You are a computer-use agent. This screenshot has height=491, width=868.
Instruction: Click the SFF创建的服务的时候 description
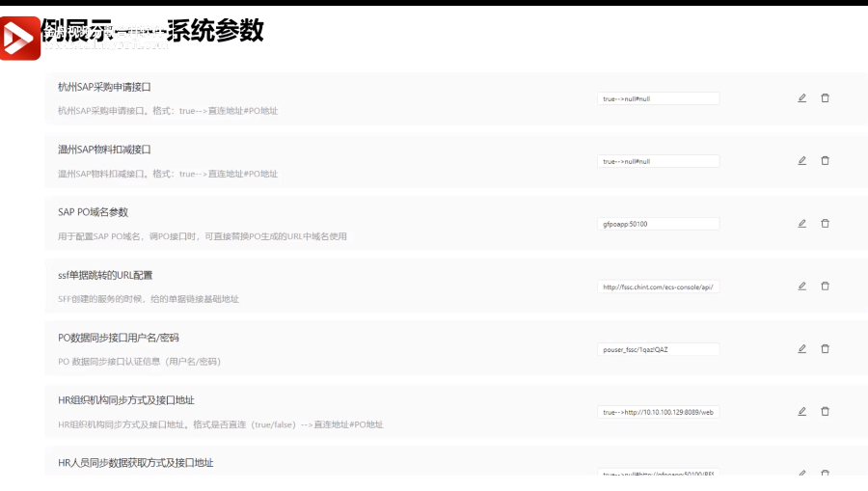click(149, 299)
